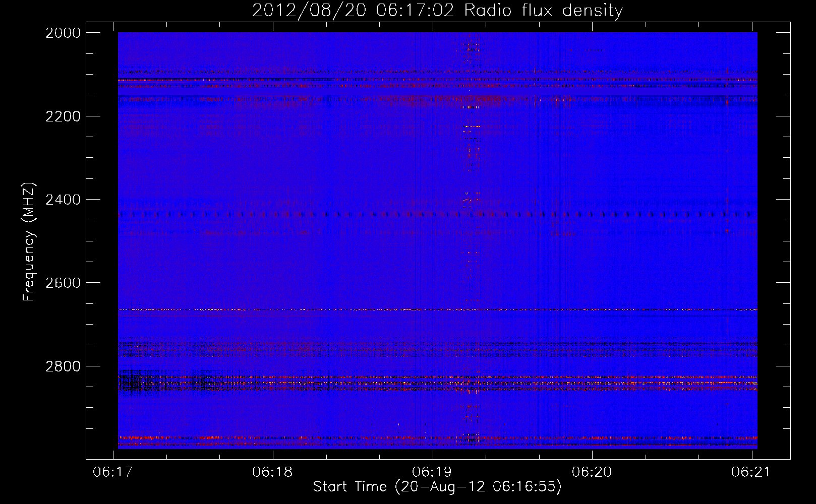
Task: Click the 06:19 time tick label
Action: pyautogui.click(x=432, y=472)
